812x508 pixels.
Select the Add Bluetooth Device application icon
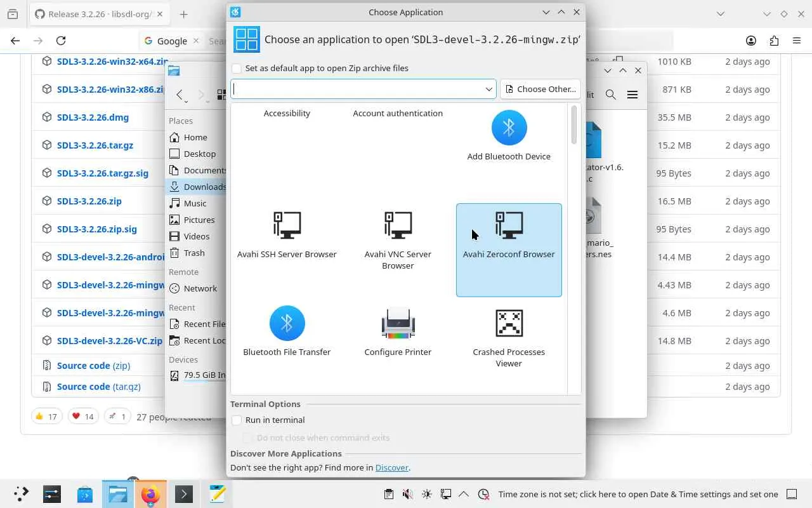(509, 128)
